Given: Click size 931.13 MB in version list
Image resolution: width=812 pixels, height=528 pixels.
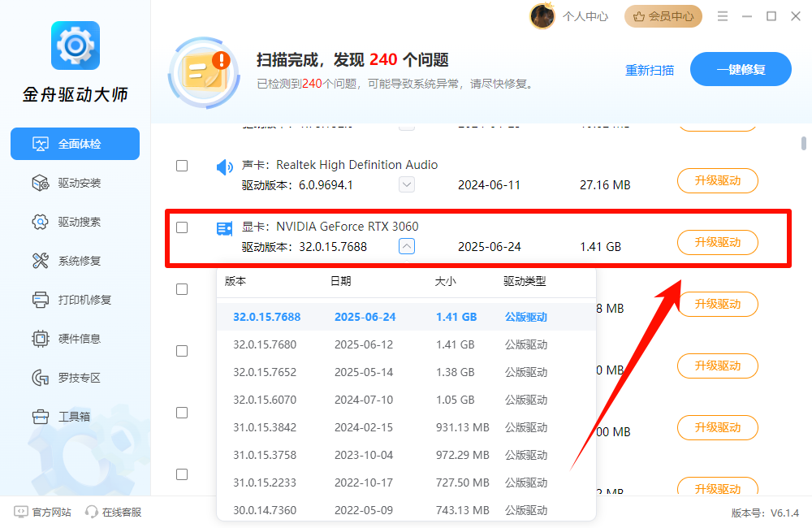Looking at the screenshot, I should 463,427.
